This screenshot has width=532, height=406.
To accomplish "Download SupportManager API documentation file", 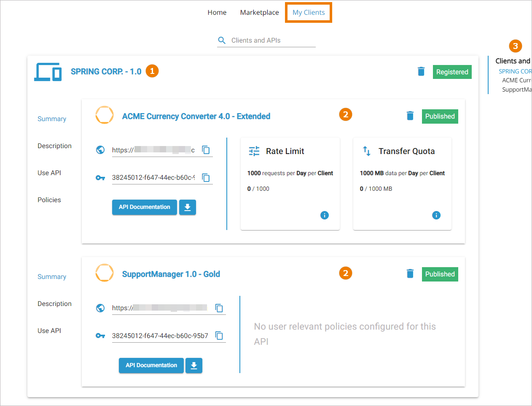I will (194, 365).
